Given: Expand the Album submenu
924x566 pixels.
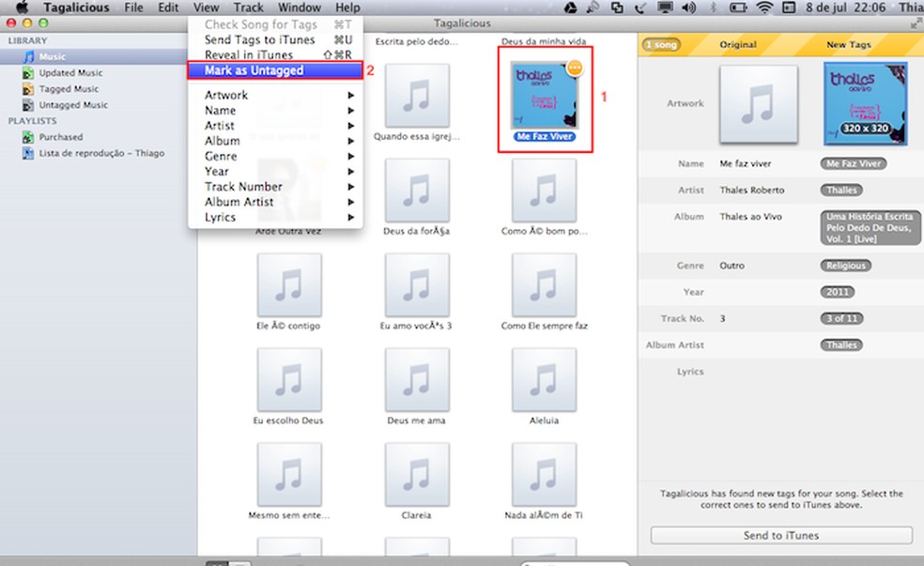Looking at the screenshot, I should coord(274,142).
